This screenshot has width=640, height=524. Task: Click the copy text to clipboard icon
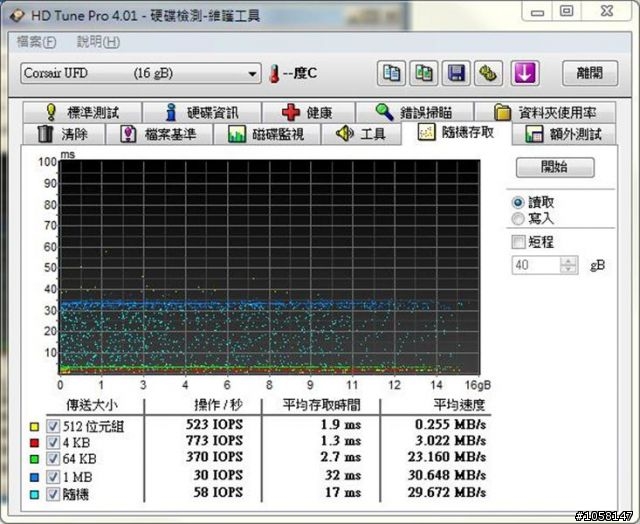tap(391, 73)
